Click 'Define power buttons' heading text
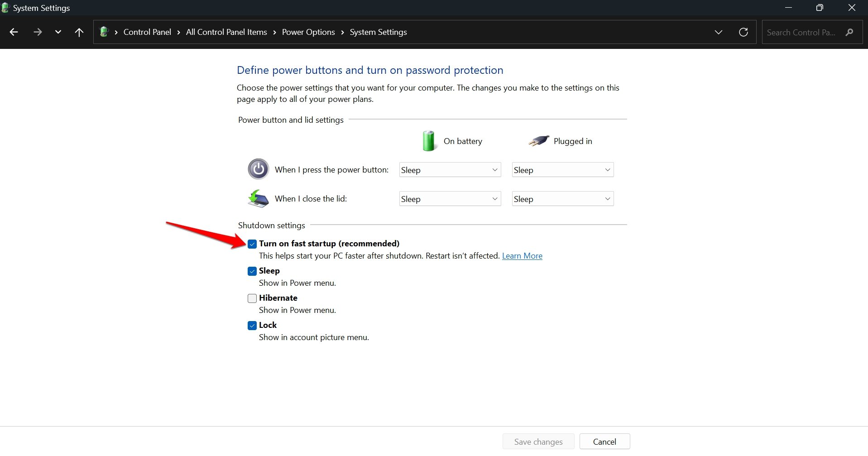Screen dimensions: 868x456 point(370,70)
